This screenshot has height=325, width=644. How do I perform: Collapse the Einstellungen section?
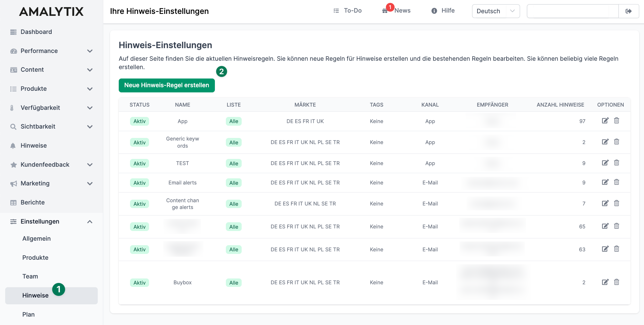coord(90,222)
